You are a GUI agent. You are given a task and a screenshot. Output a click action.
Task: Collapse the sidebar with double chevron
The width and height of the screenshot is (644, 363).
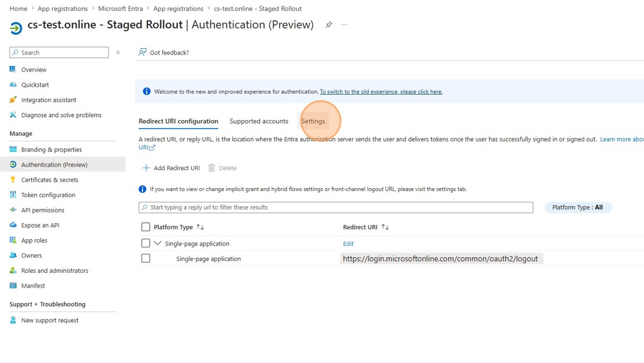[118, 52]
